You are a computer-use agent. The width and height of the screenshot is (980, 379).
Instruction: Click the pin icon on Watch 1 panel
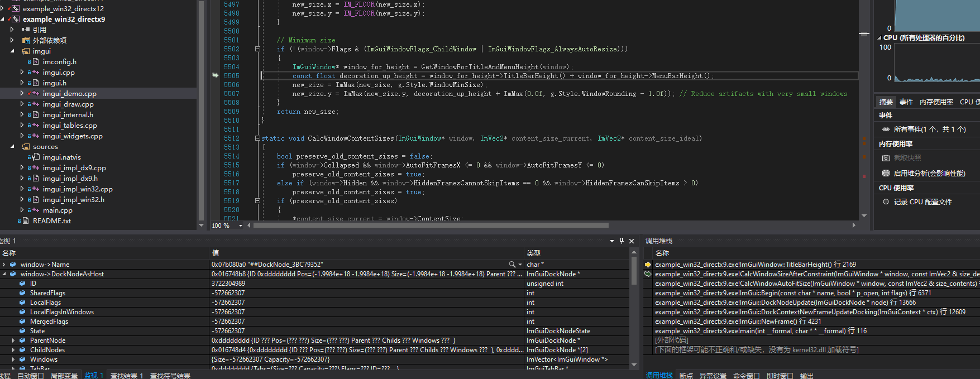622,241
